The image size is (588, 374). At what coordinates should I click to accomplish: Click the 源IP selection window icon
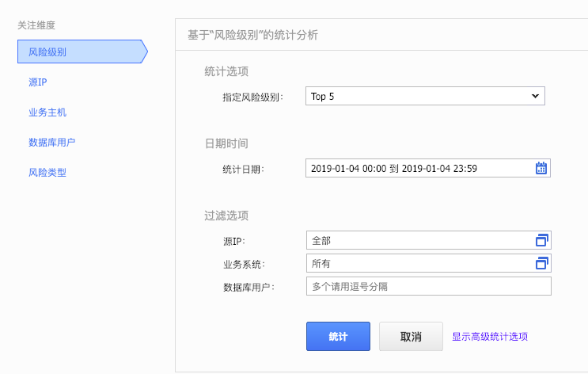542,240
